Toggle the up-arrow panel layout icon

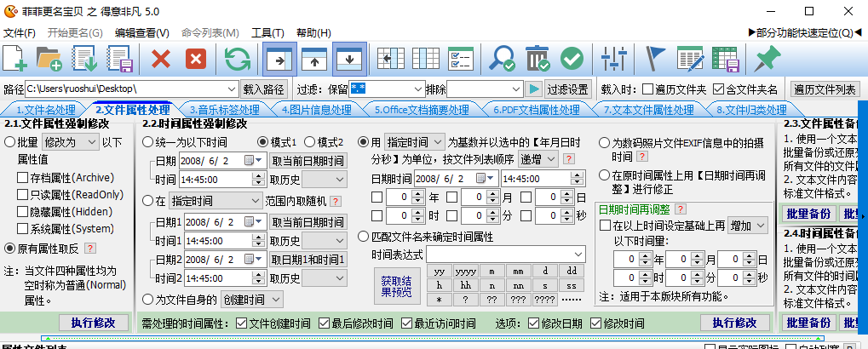[x=314, y=59]
